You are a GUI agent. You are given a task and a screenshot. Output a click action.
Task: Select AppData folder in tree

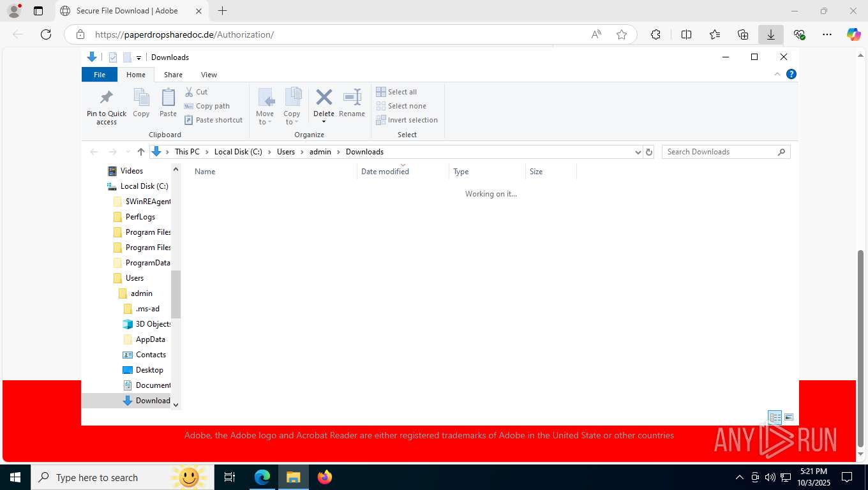point(150,339)
